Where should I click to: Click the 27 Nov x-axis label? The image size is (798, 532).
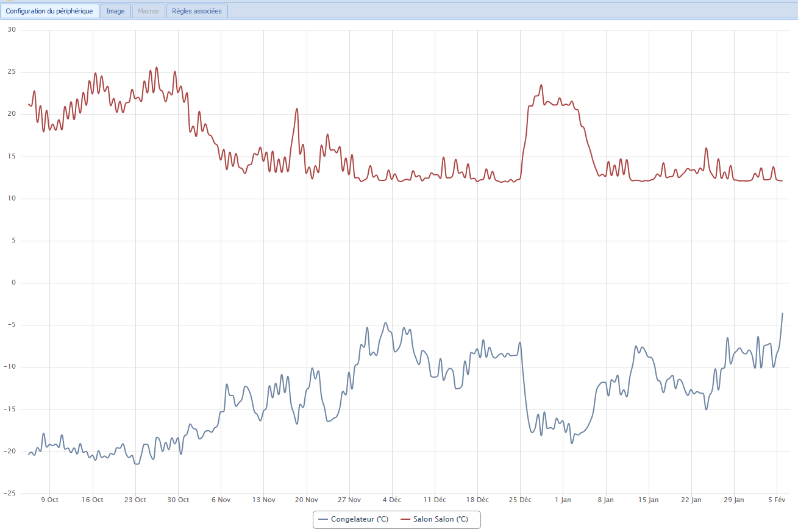tap(349, 500)
